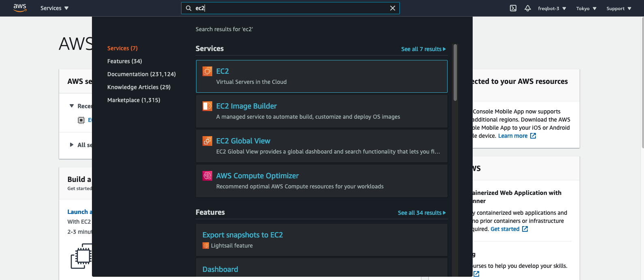This screenshot has width=644, height=280.
Task: Open AWS Compute Optimizer result
Action: coord(257,176)
